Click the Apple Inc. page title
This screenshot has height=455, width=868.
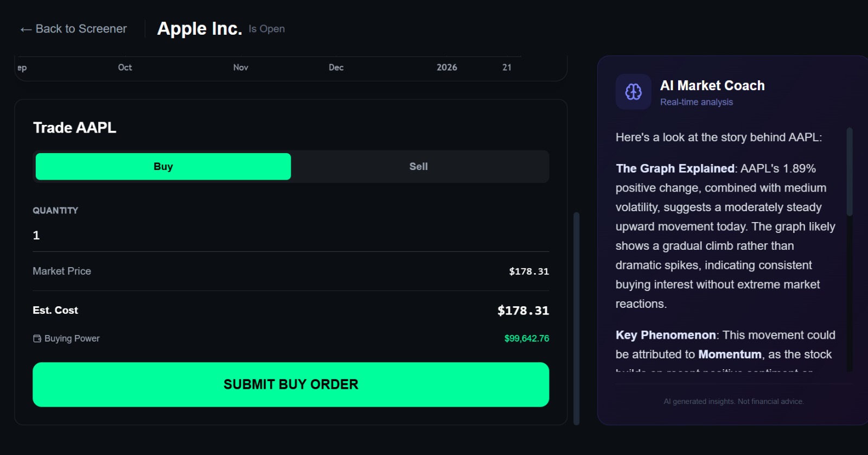200,28
